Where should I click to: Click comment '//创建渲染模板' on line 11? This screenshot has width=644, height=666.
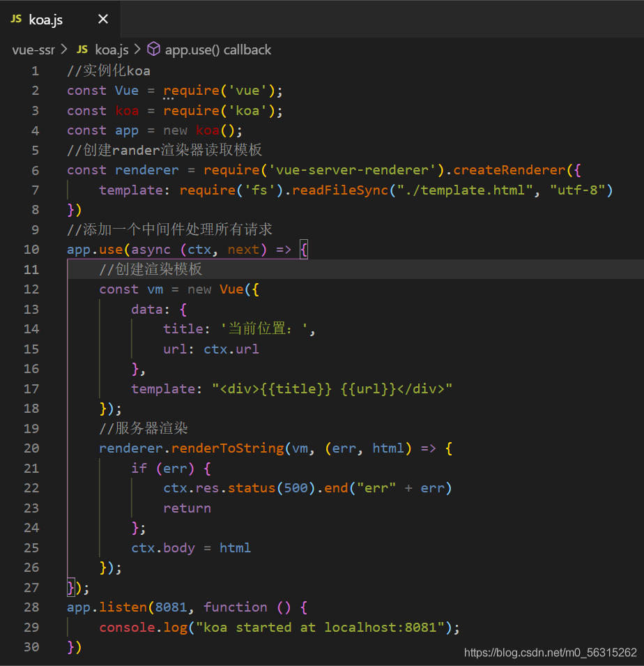pyautogui.click(x=151, y=269)
